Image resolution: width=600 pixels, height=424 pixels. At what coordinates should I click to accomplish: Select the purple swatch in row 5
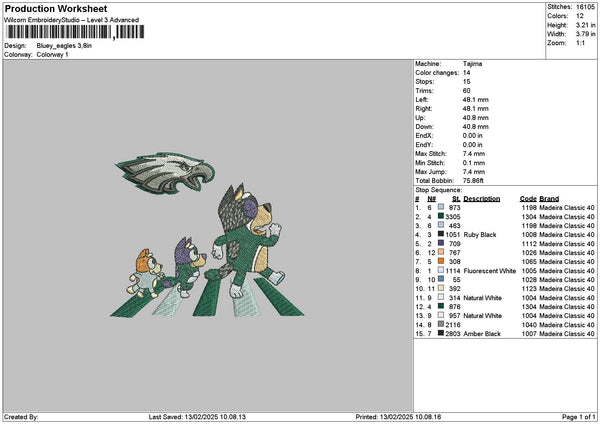point(441,243)
